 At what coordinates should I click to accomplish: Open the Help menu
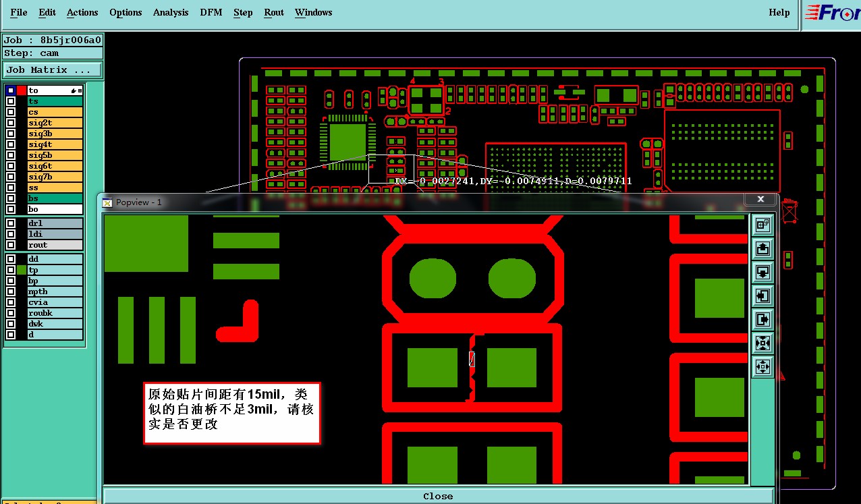(x=779, y=12)
